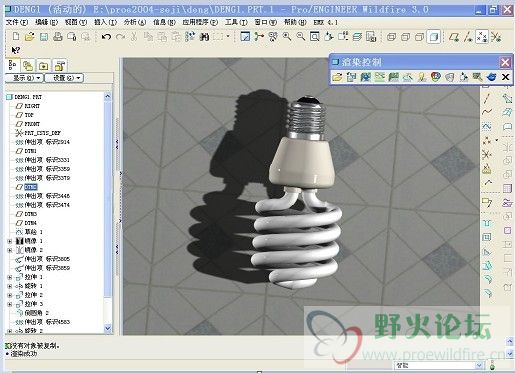Open the 显示 dropdown in model tree
This screenshot has width=515, height=373.
(x=24, y=78)
